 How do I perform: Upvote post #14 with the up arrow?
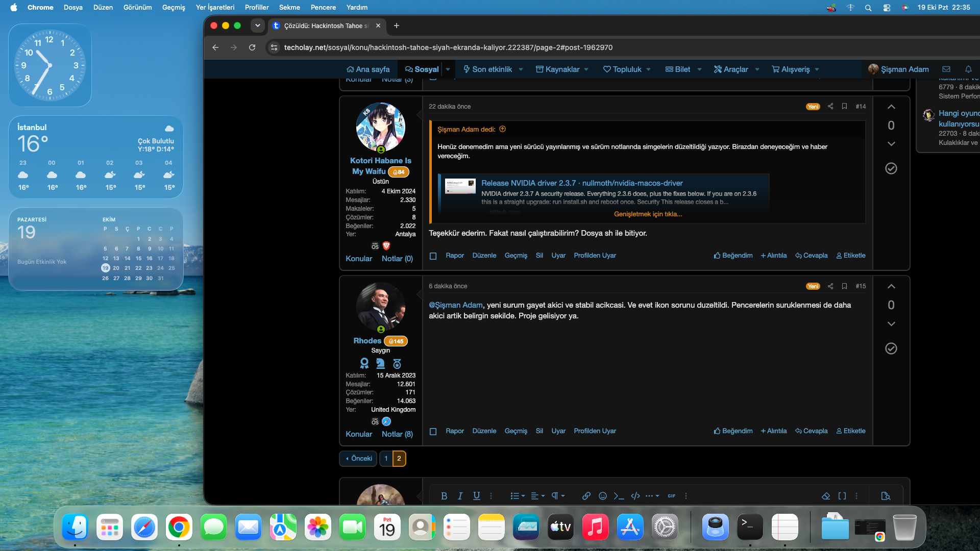pyautogui.click(x=891, y=107)
